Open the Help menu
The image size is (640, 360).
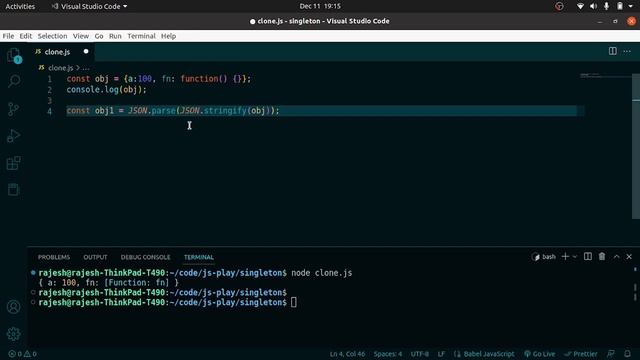(168, 36)
